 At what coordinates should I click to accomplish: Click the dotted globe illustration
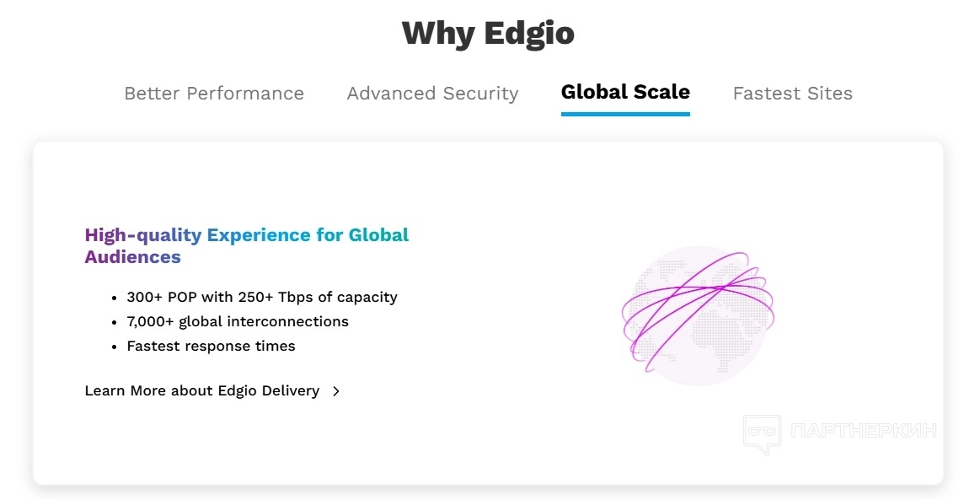click(696, 315)
